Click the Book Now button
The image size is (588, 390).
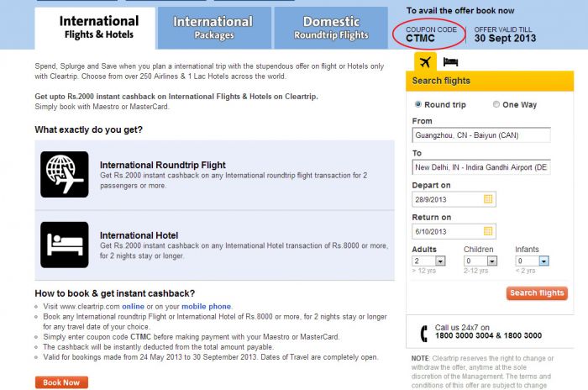61,382
